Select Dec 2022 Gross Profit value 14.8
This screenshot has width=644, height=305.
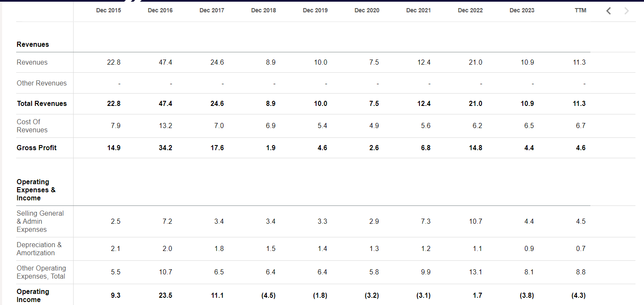[x=475, y=148]
